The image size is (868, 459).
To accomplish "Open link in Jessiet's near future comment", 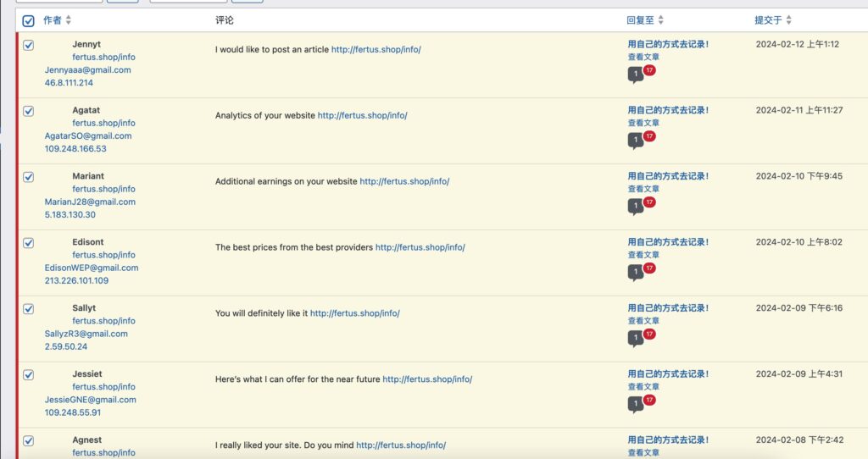I will (427, 379).
